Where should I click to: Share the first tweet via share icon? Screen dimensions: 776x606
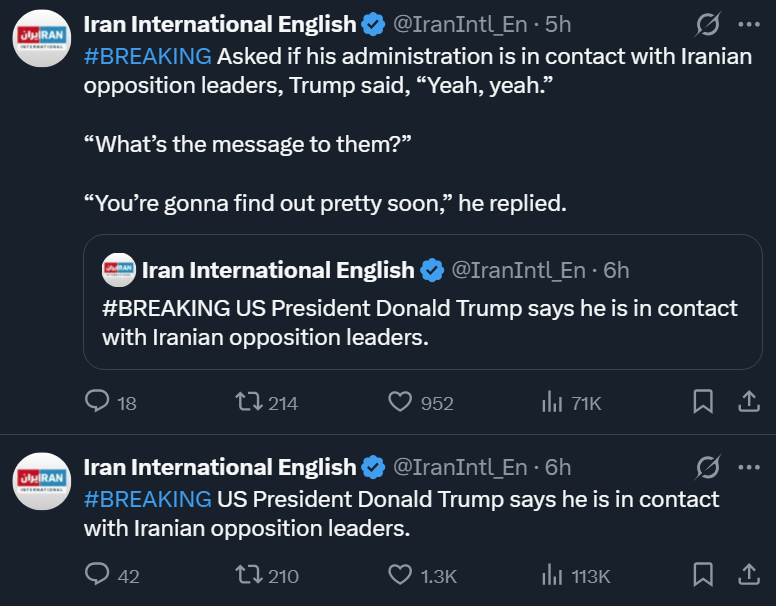tap(748, 402)
